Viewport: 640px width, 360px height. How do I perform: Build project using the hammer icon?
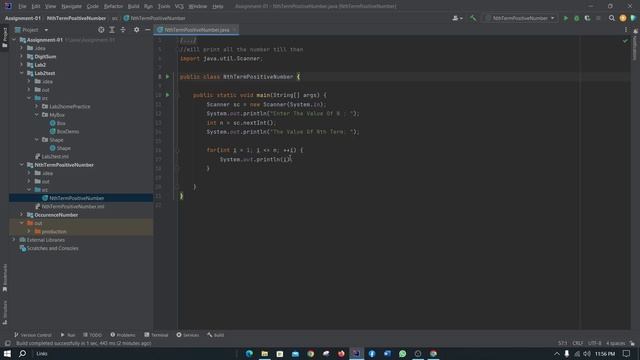pos(473,18)
